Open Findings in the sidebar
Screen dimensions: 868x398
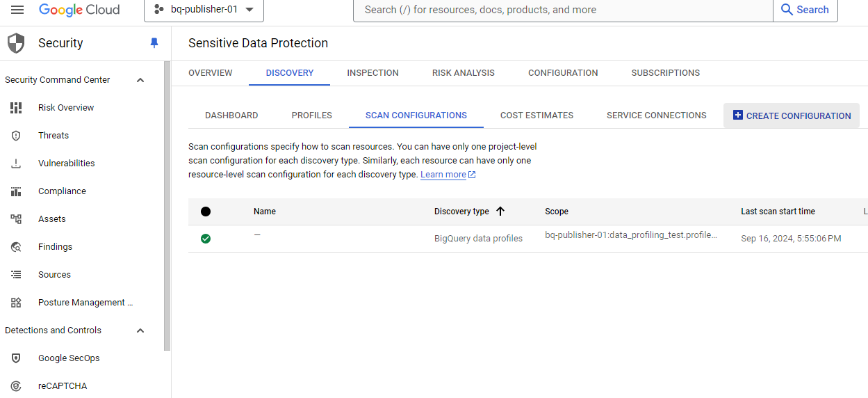click(55, 247)
